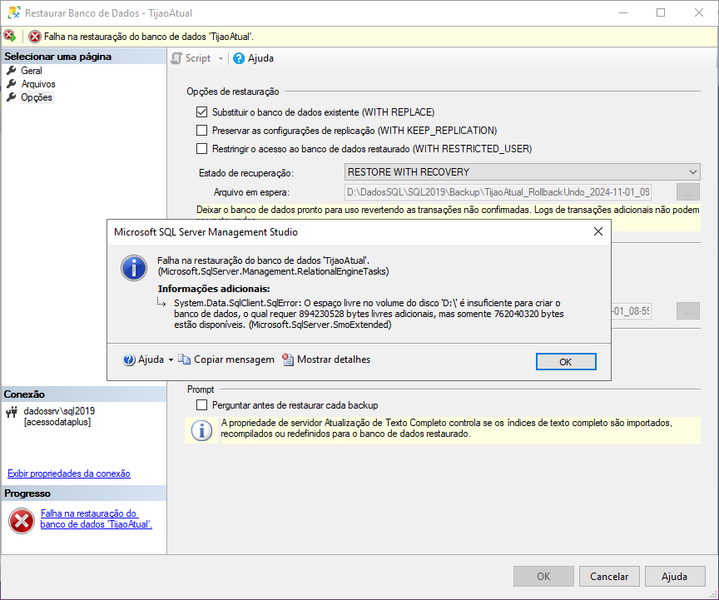Click the Falha na restauração progress link

point(96,519)
